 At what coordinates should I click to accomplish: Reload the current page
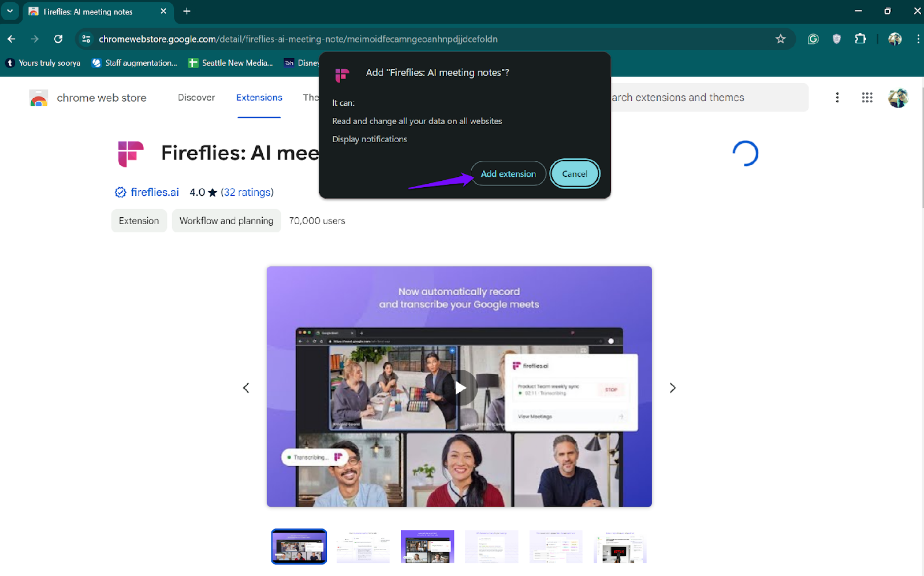click(x=58, y=39)
